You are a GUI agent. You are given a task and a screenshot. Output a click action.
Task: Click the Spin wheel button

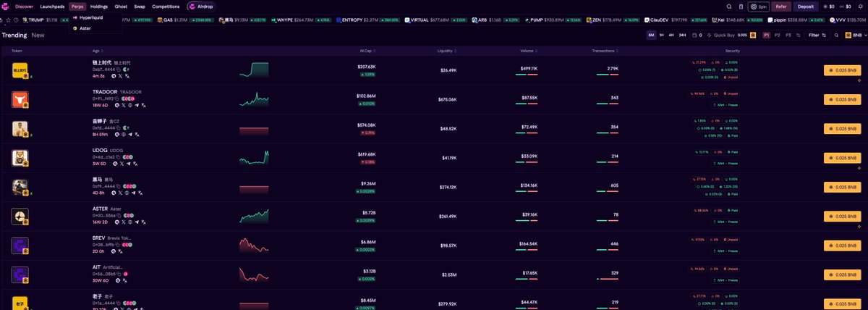coord(759,7)
